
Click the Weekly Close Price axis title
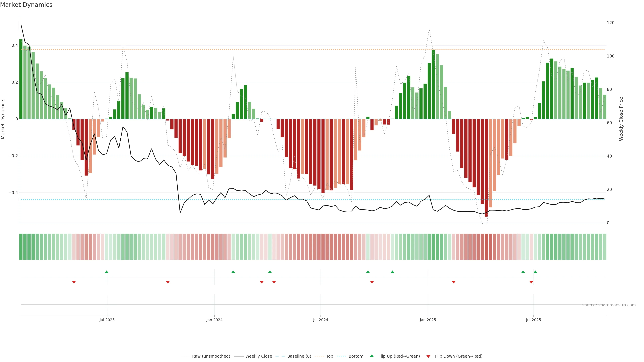tap(621, 119)
